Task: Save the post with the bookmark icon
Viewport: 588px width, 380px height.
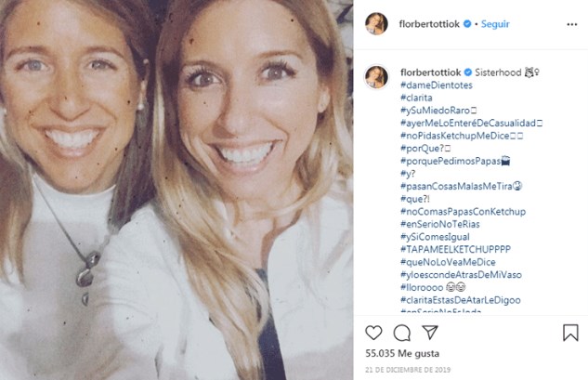Action: (570, 333)
